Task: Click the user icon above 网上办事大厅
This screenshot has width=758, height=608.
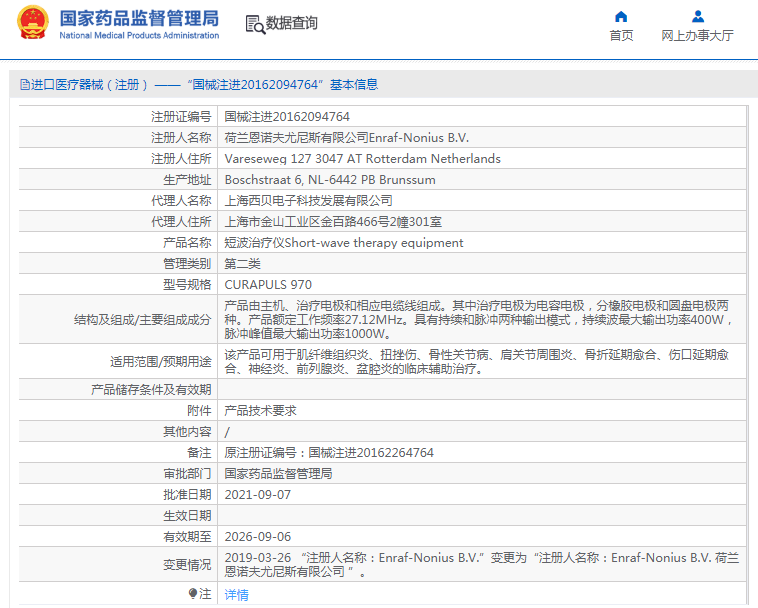Action: tap(698, 16)
